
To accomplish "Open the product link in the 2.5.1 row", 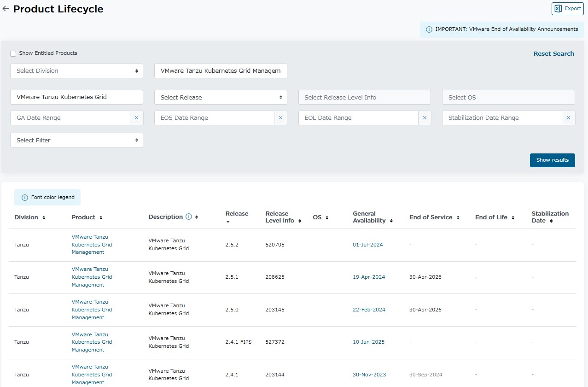I will tap(92, 277).
